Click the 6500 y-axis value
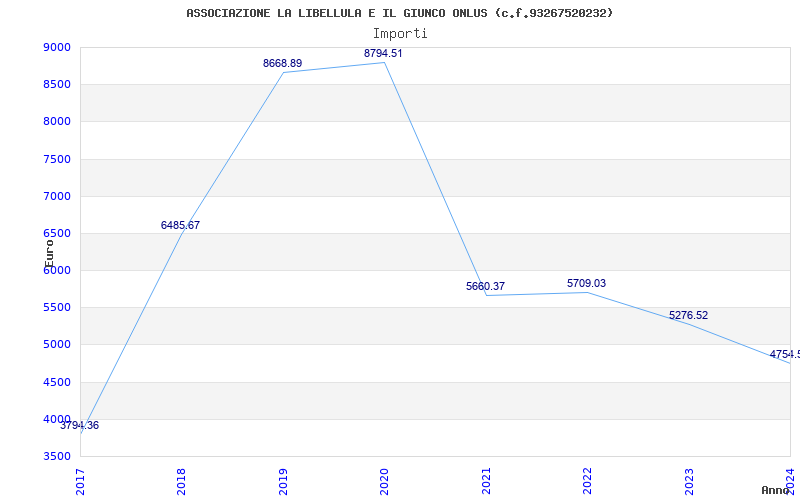 click(57, 234)
